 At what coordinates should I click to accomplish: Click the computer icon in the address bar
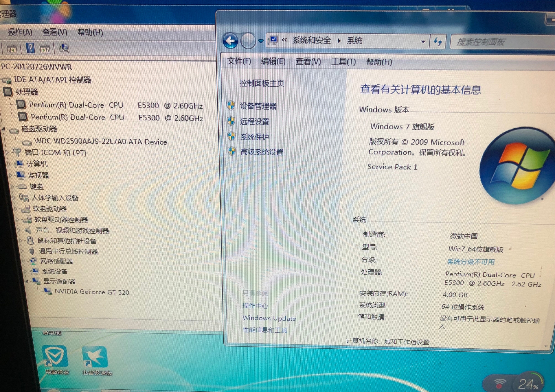(273, 40)
